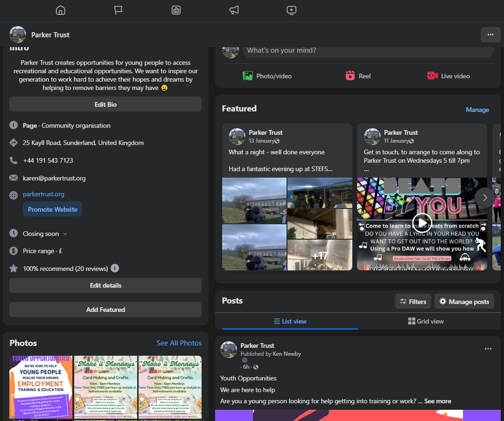Open the Insights chart icon
The image size is (504, 421).
pyautogui.click(x=176, y=10)
